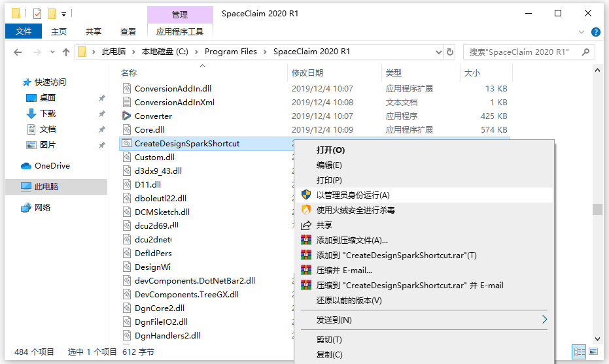Switch to large icons view in status bar
The height and width of the screenshot is (364, 609).
pos(593,351)
